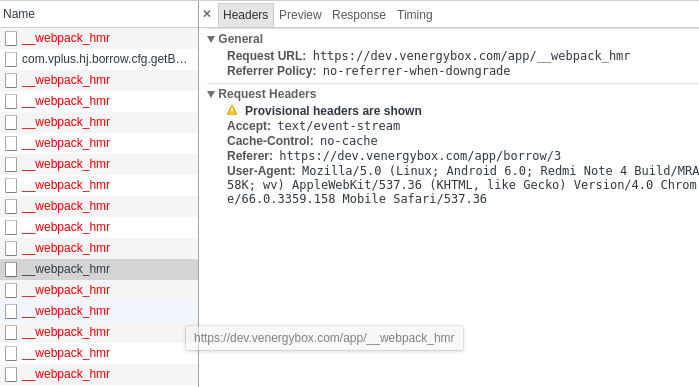Collapse the General section triangle
This screenshot has width=699, height=387.
(211, 39)
